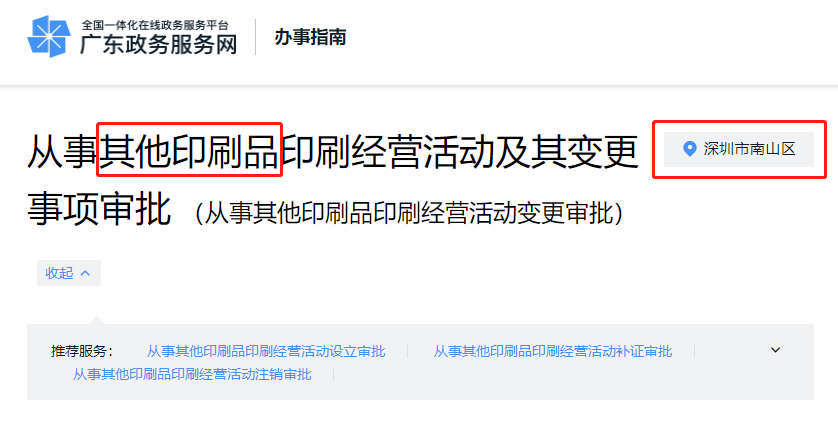Click the 事项审批 heading text
Screen dimensions: 838x430
pyautogui.click(x=99, y=208)
